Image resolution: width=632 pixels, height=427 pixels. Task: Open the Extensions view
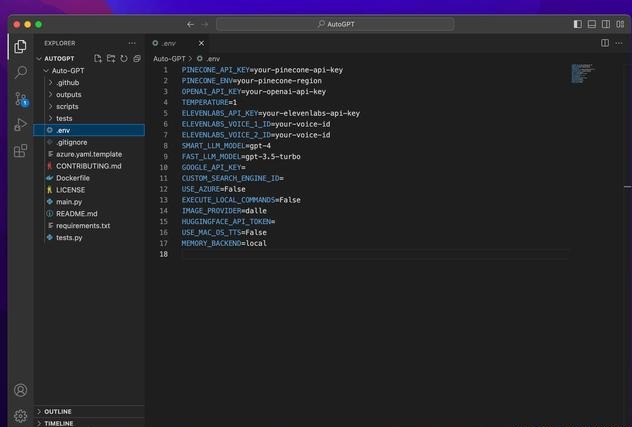click(20, 151)
